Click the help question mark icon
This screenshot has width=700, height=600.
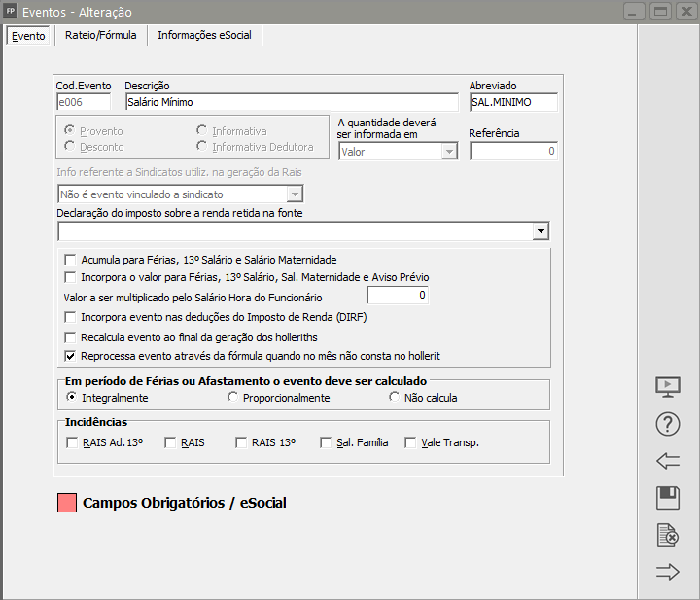668,424
